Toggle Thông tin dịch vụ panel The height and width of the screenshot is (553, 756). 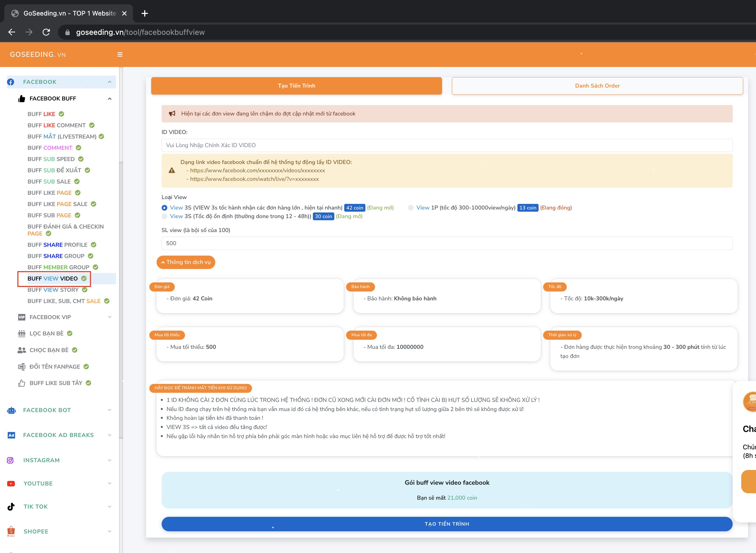click(x=186, y=262)
